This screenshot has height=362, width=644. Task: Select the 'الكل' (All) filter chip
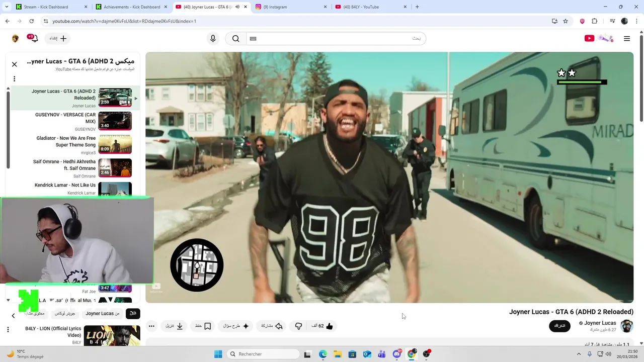tap(133, 313)
